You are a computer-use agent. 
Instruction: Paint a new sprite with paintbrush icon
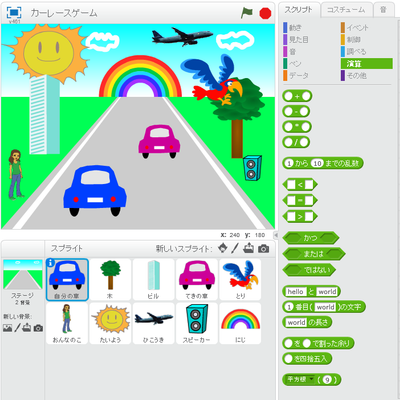(x=235, y=248)
